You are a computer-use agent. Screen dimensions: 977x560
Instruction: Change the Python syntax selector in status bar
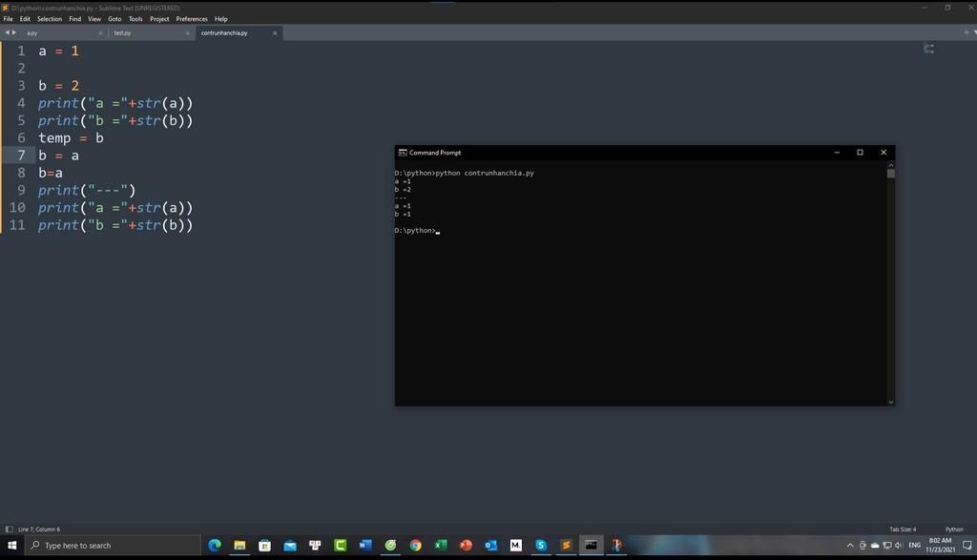(x=954, y=529)
